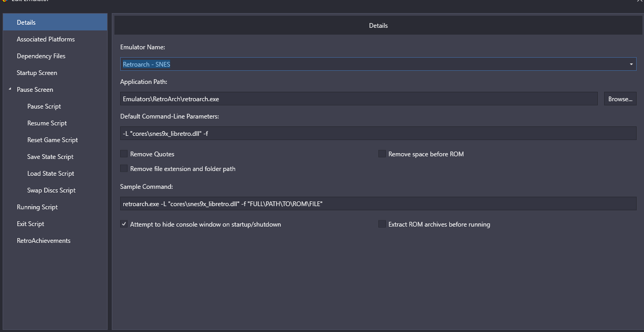
Task: Open Reset Game Script settings
Action: (52, 140)
